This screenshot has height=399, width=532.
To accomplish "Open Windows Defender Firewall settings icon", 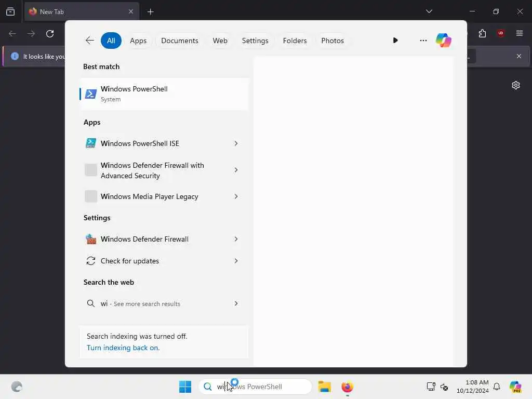I will pyautogui.click(x=90, y=239).
